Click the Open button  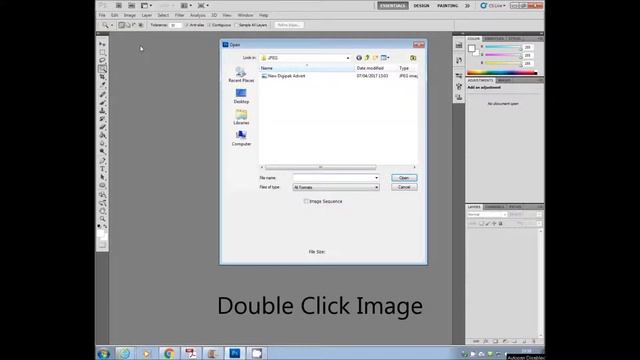[404, 178]
